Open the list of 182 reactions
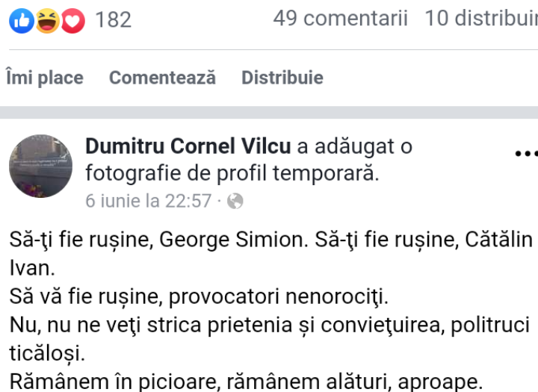The width and height of the screenshot is (538, 392). coord(113,20)
